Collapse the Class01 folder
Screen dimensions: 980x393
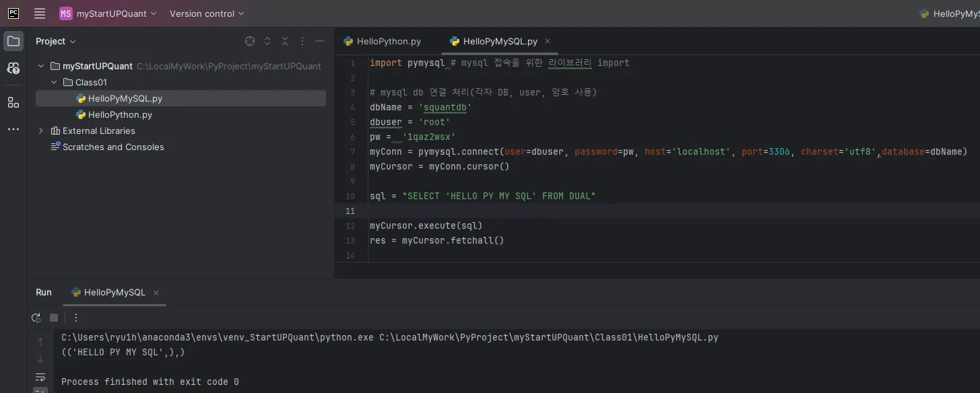pos(54,82)
